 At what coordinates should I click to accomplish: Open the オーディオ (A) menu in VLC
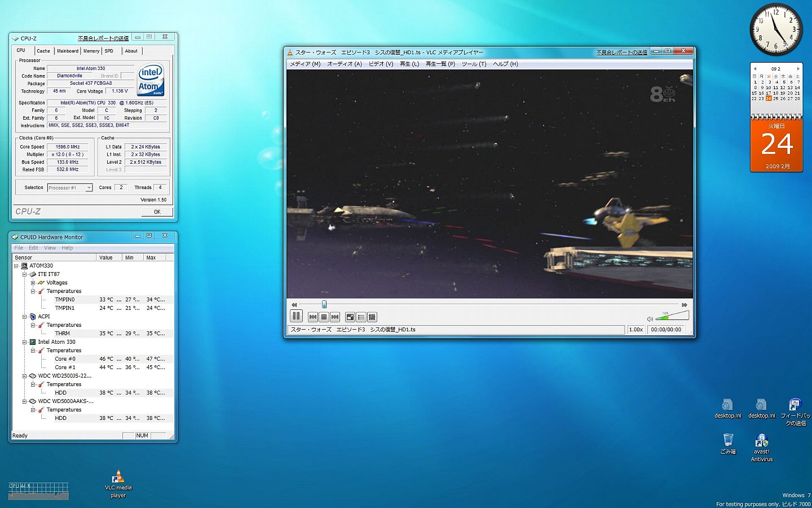pos(345,64)
